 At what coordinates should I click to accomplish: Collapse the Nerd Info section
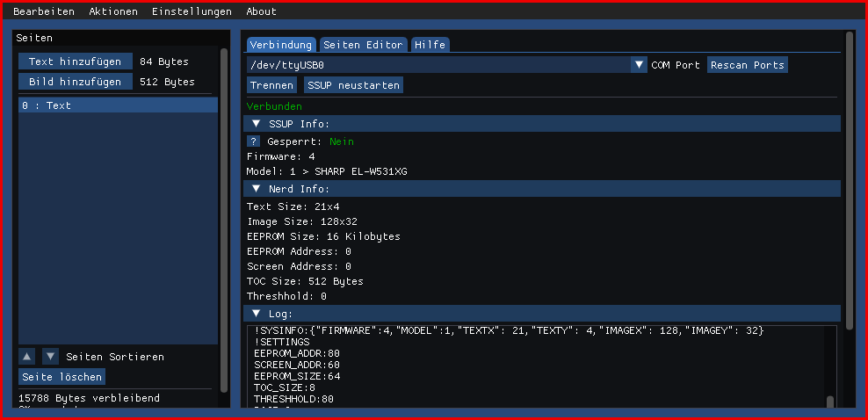(257, 189)
